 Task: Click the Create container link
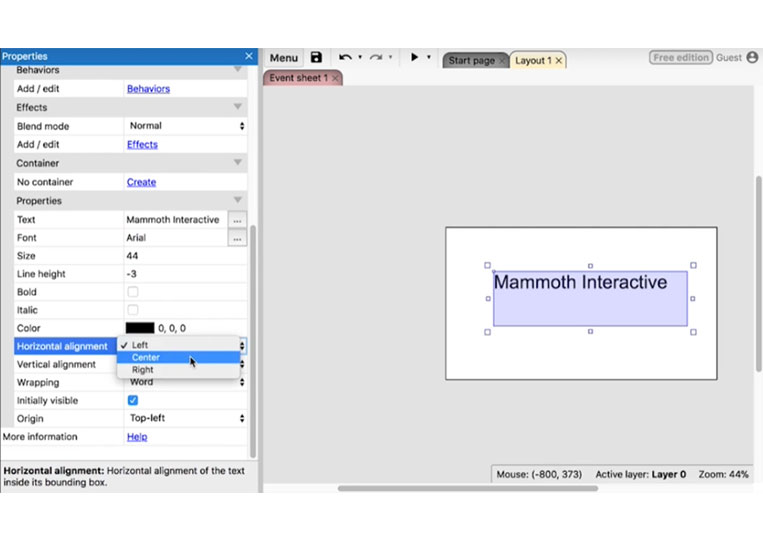click(141, 182)
